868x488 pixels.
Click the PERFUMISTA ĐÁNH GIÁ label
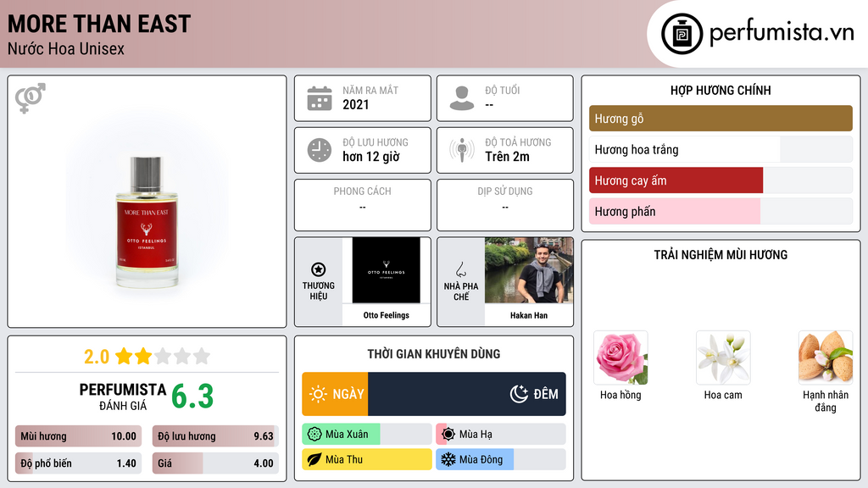click(123, 396)
